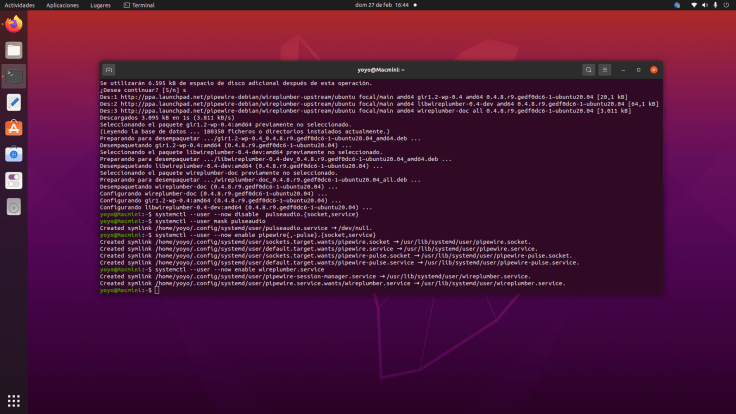Open the terminal hamburger menu
Image resolution: width=736 pixels, height=414 pixels.
(x=605, y=70)
